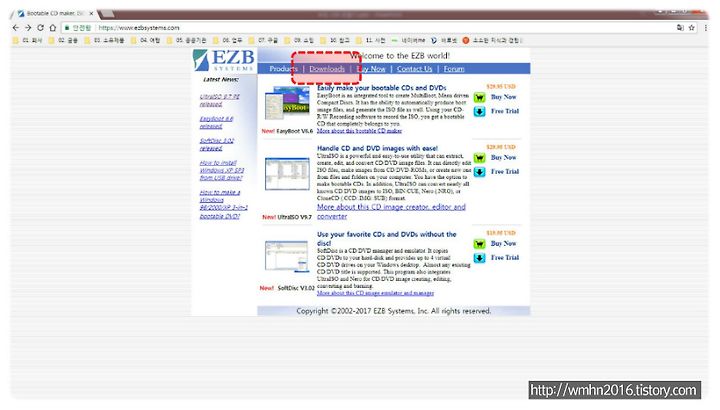720x410 pixels.
Task: Click Free Trial for UltraISO
Action: tap(505, 172)
